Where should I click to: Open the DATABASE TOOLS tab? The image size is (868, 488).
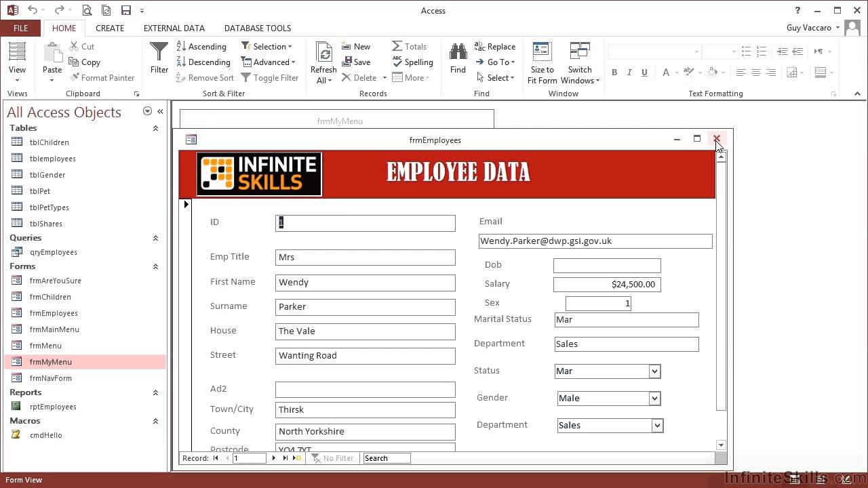coord(258,28)
